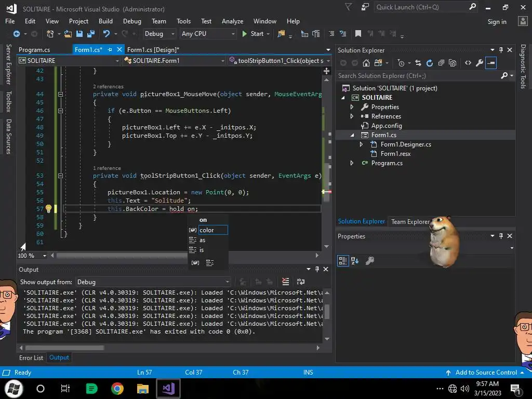Screen dimensions: 532x399
Task: Start debugging with green Start arrow
Action: [244, 34]
